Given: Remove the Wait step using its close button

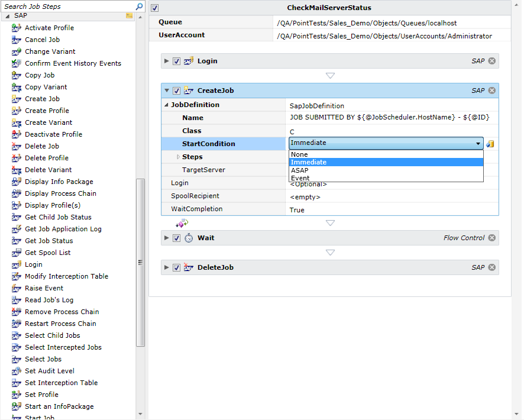Looking at the screenshot, I should pyautogui.click(x=493, y=238).
